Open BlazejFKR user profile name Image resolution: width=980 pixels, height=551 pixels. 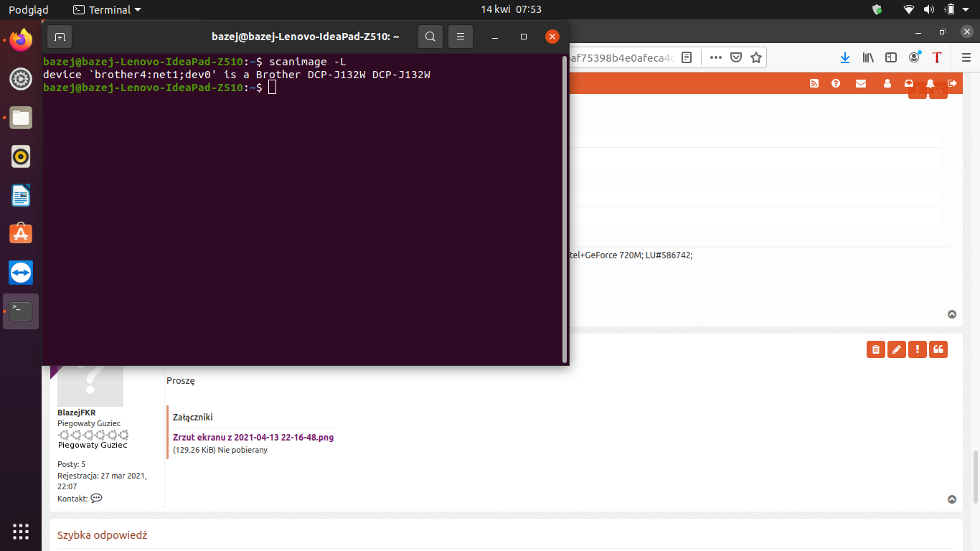76,413
